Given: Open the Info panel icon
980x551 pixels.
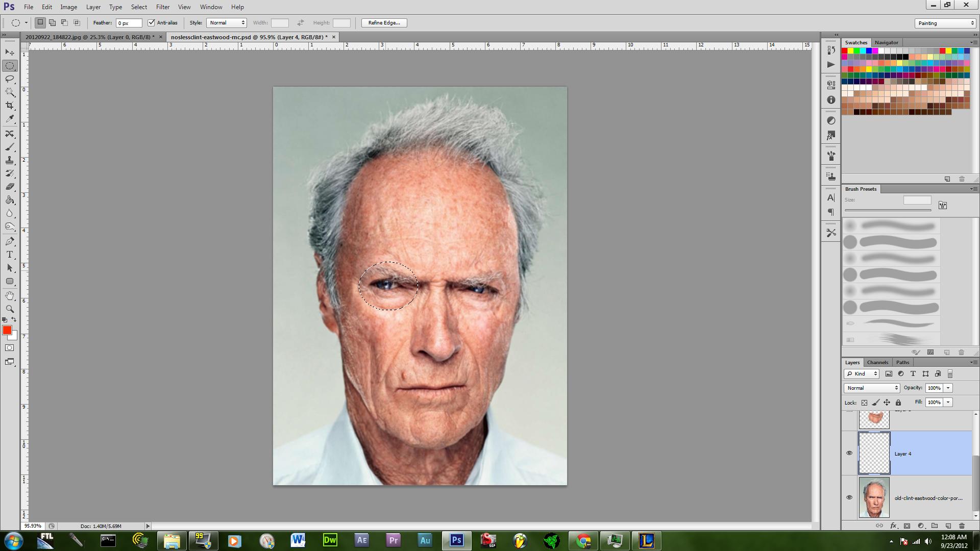Looking at the screenshot, I should (831, 100).
